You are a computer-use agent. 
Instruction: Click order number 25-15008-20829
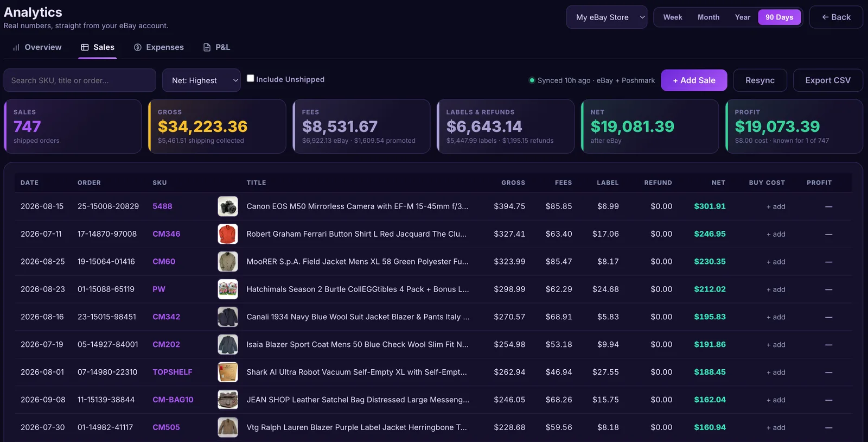(108, 206)
